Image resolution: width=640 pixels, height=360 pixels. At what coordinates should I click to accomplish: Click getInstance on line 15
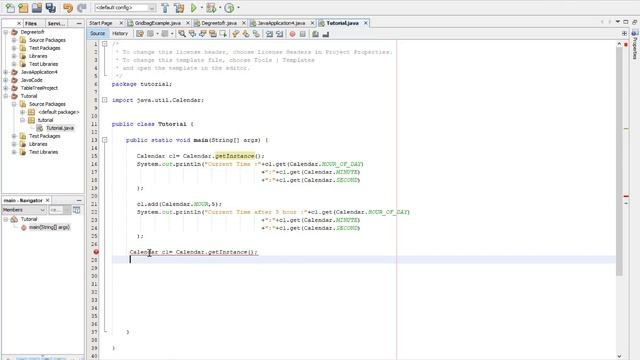pos(235,156)
